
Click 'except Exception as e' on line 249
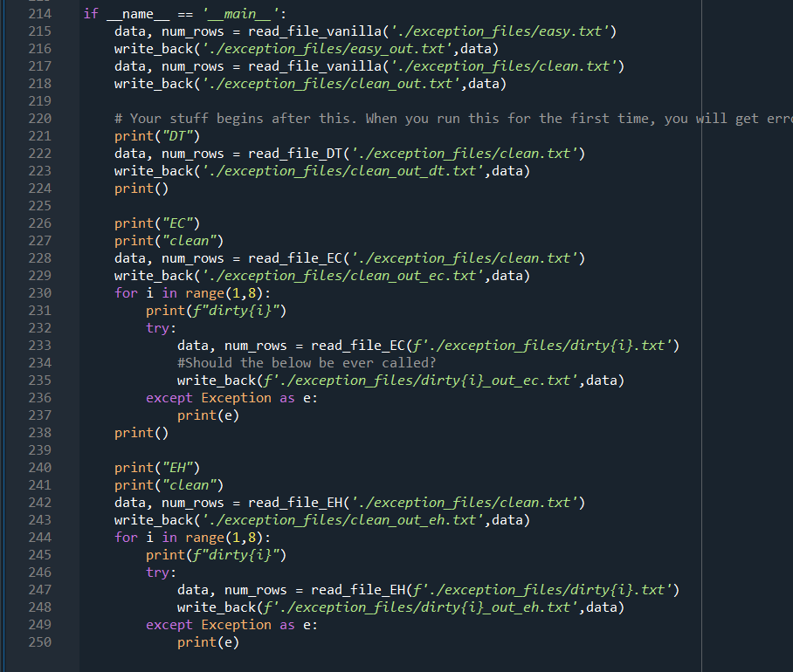tap(231, 625)
